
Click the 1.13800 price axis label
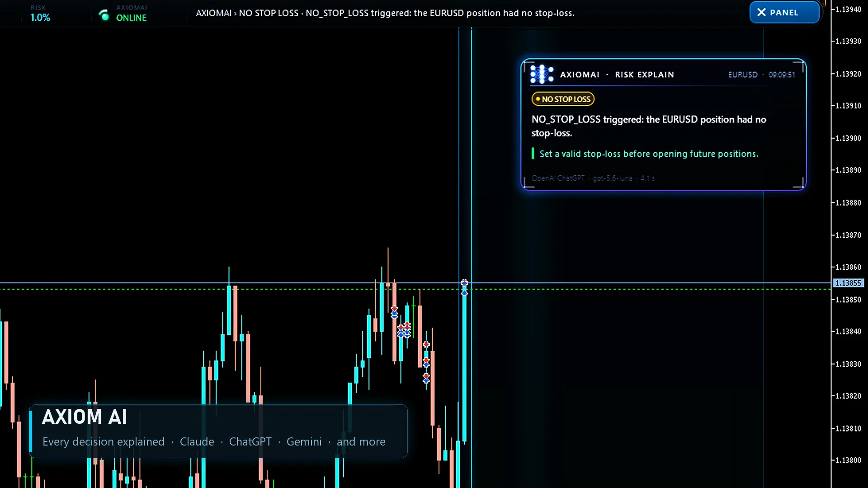click(848, 460)
